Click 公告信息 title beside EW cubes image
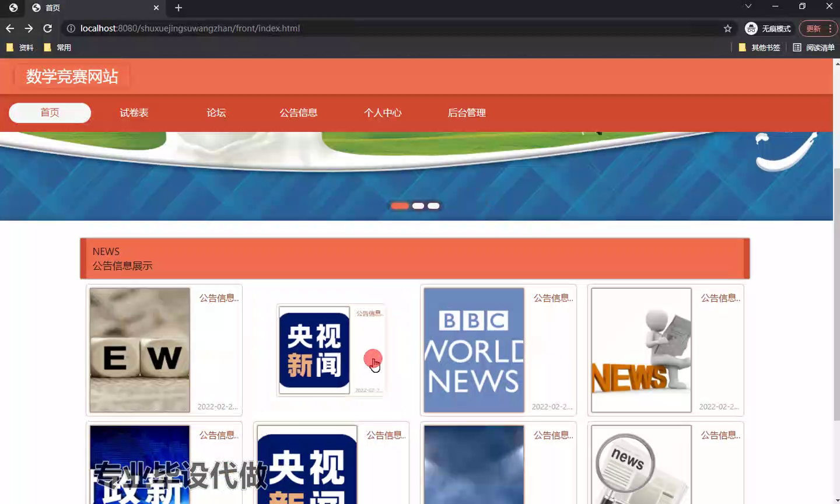This screenshot has height=504, width=840. [x=219, y=298]
